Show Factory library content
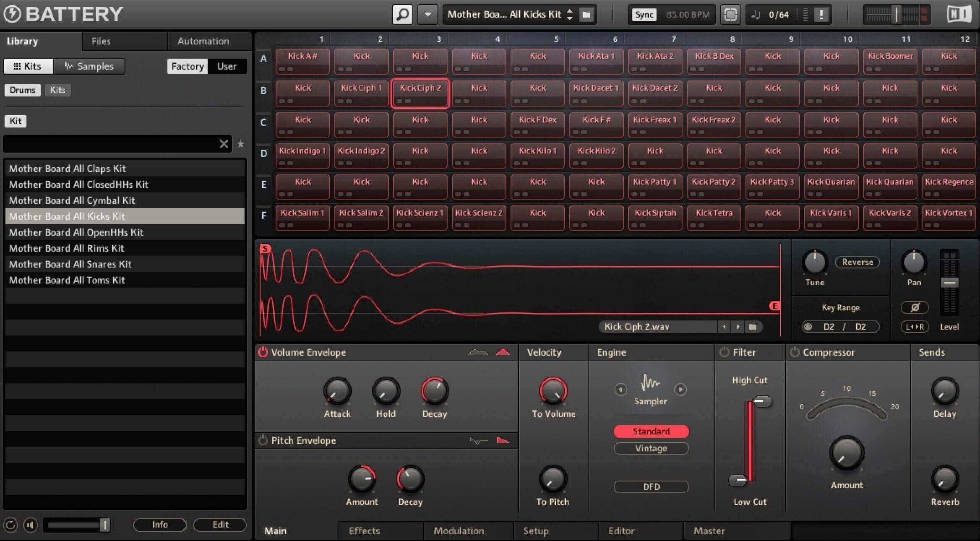 pyautogui.click(x=187, y=66)
